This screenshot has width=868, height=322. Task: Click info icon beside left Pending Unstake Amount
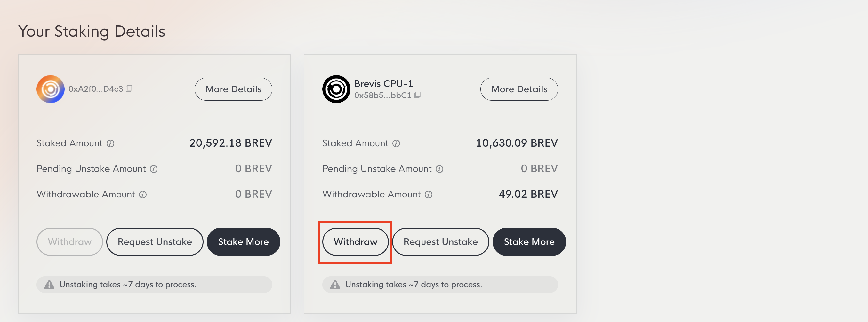154,169
